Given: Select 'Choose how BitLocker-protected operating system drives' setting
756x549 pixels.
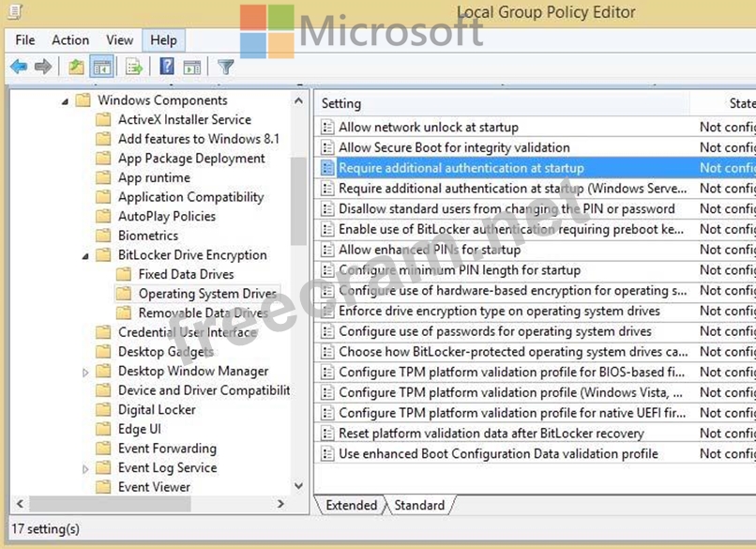Looking at the screenshot, I should point(513,352).
